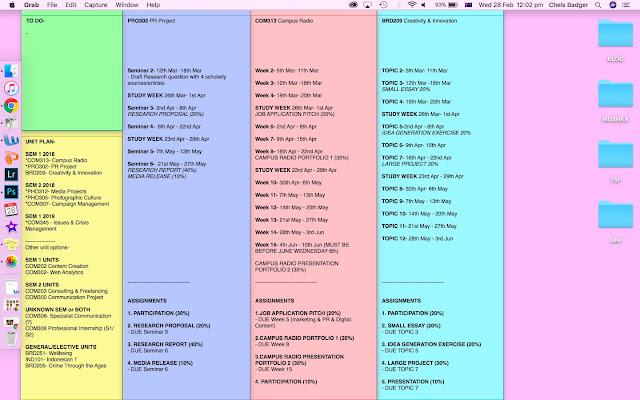640x400 pixels.
Task: Open the Trash in the dock
Action: pyautogui.click(x=11, y=338)
